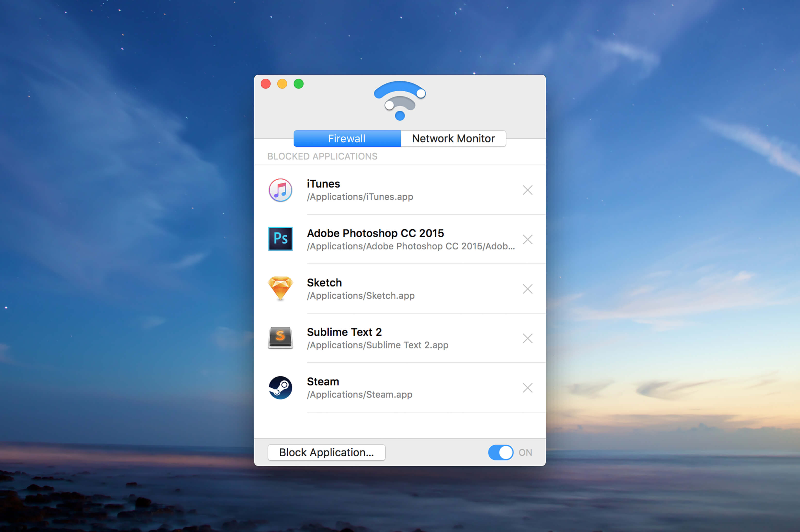This screenshot has width=800, height=532.
Task: Click the Steam app icon
Action: click(280, 387)
